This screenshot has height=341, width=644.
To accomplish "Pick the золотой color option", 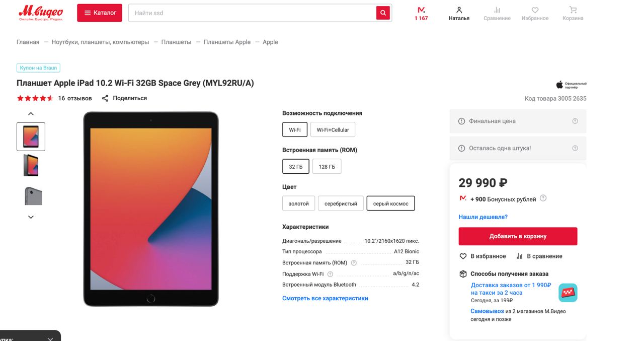I will tap(299, 203).
